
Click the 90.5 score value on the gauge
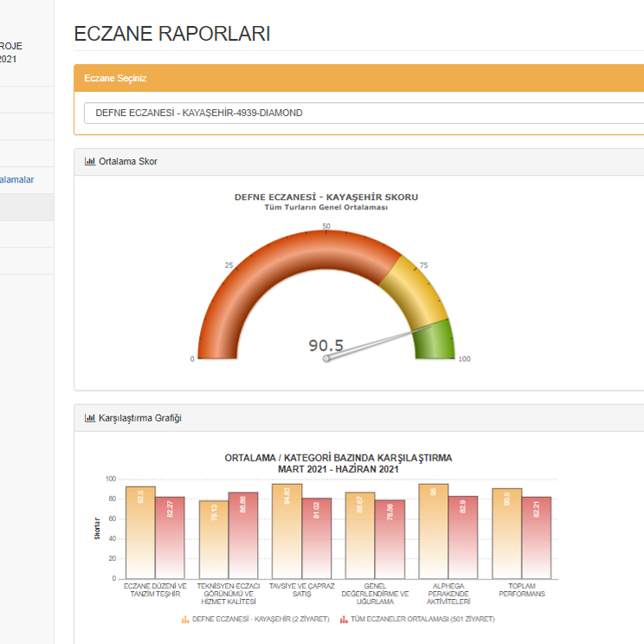(326, 345)
